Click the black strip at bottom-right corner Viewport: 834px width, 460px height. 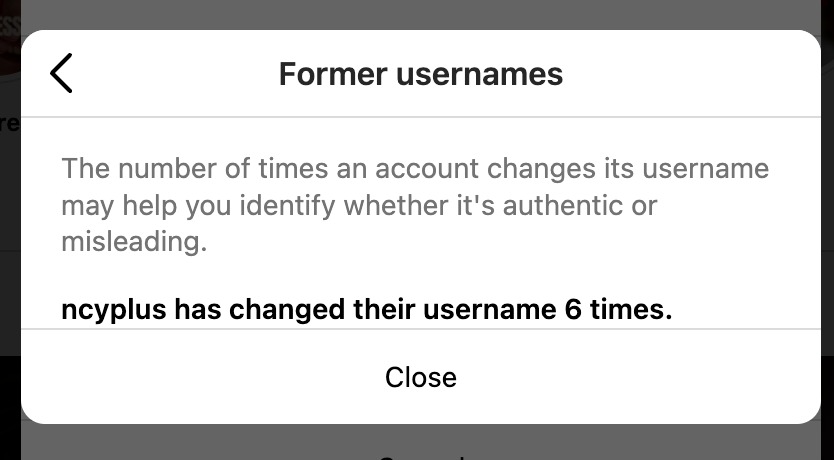(x=827, y=400)
